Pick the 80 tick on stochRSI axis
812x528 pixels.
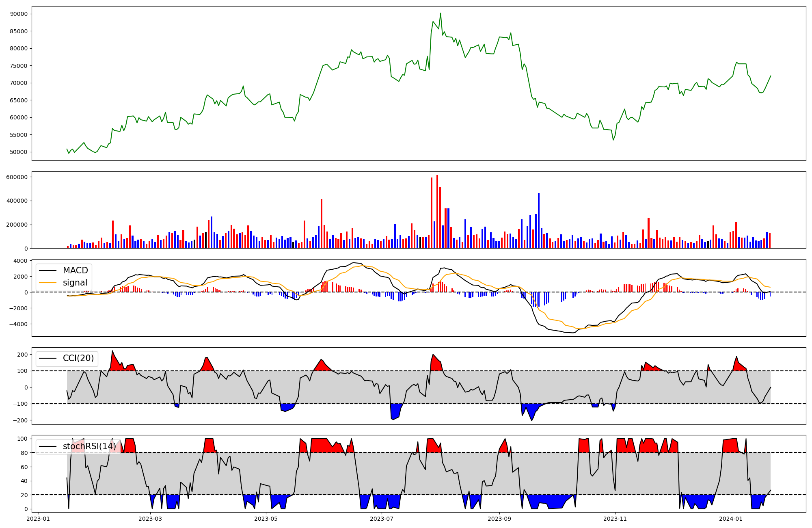[x=24, y=453]
